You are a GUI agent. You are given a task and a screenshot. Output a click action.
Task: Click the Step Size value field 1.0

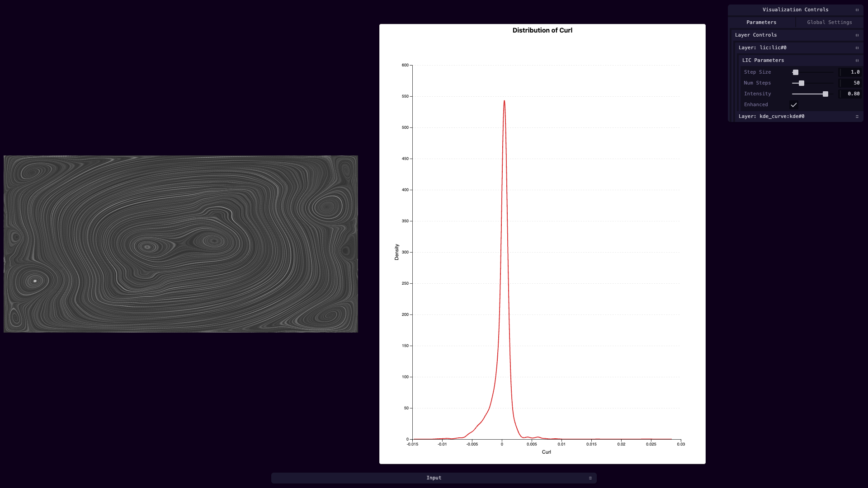coord(850,72)
